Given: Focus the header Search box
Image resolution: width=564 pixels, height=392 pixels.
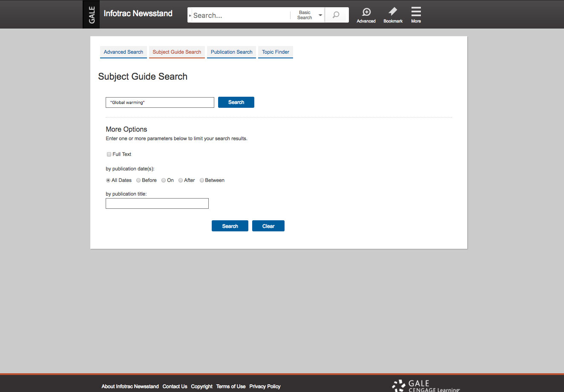Looking at the screenshot, I should pos(241,15).
